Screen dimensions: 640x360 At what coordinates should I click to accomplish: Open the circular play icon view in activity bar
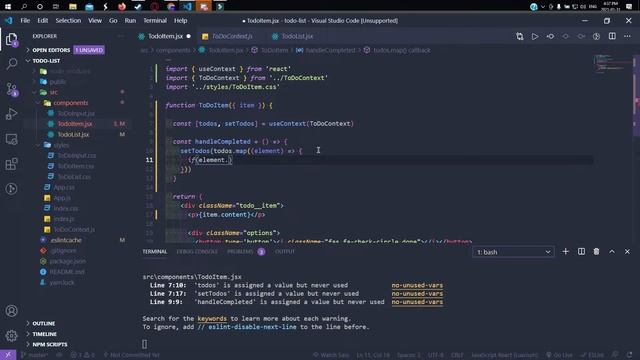tap(11, 189)
